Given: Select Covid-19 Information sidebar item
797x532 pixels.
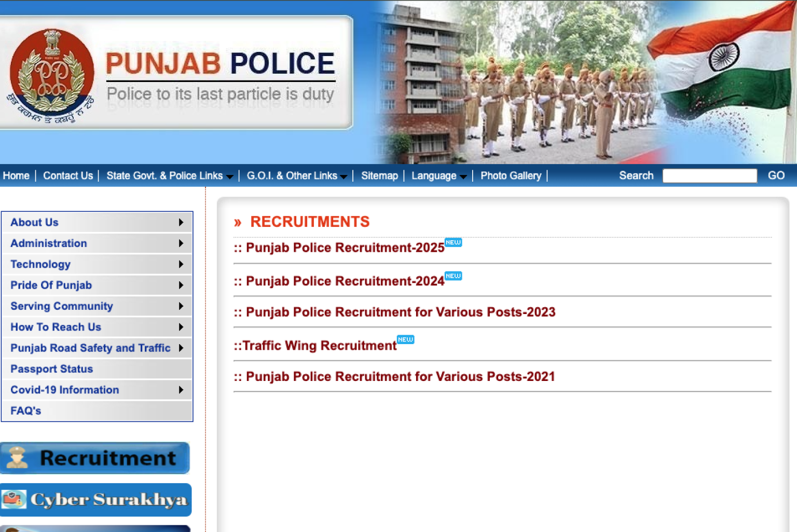Looking at the screenshot, I should (97, 390).
